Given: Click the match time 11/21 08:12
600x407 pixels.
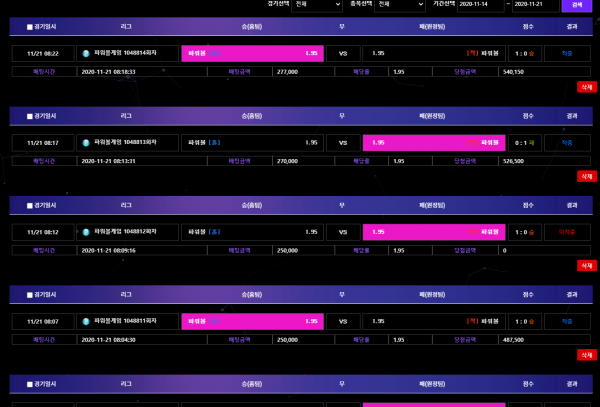Looking at the screenshot, I should [x=43, y=232].
